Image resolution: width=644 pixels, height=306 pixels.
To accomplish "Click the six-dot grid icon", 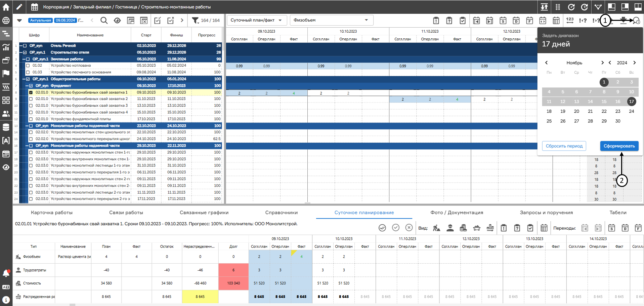I will tap(558, 7).
